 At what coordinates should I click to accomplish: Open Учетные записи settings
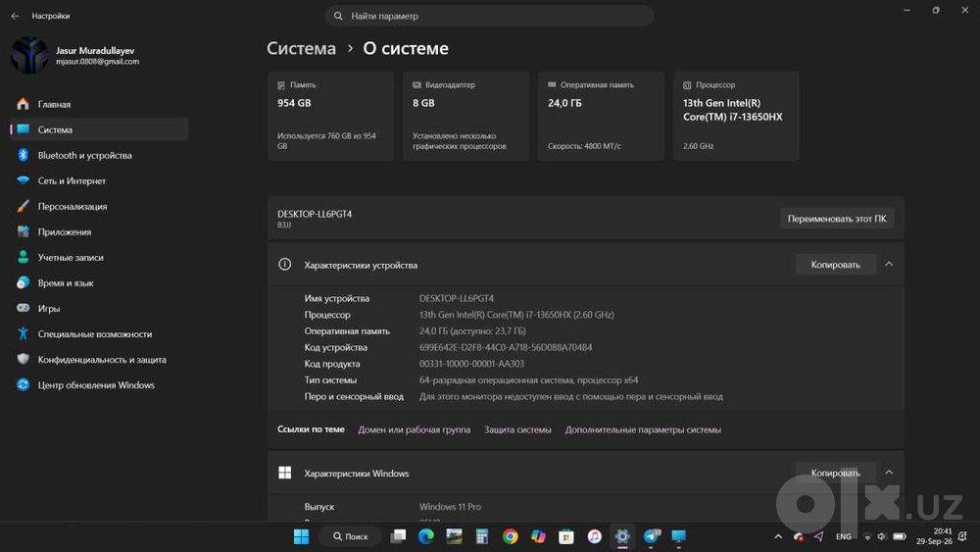click(99, 258)
